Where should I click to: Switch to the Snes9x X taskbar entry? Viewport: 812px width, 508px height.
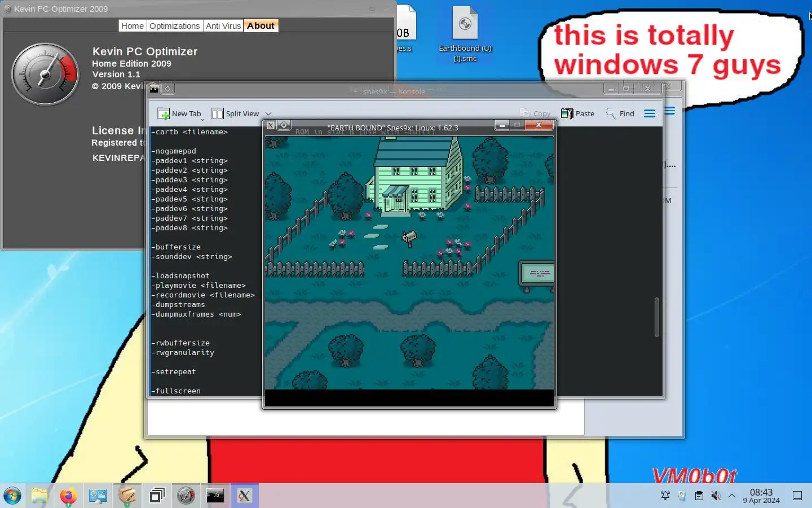tap(244, 496)
